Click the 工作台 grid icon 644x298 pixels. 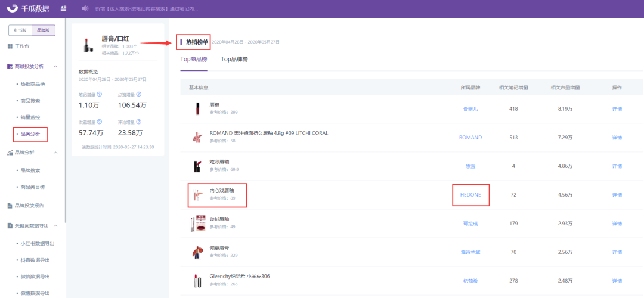click(10, 46)
